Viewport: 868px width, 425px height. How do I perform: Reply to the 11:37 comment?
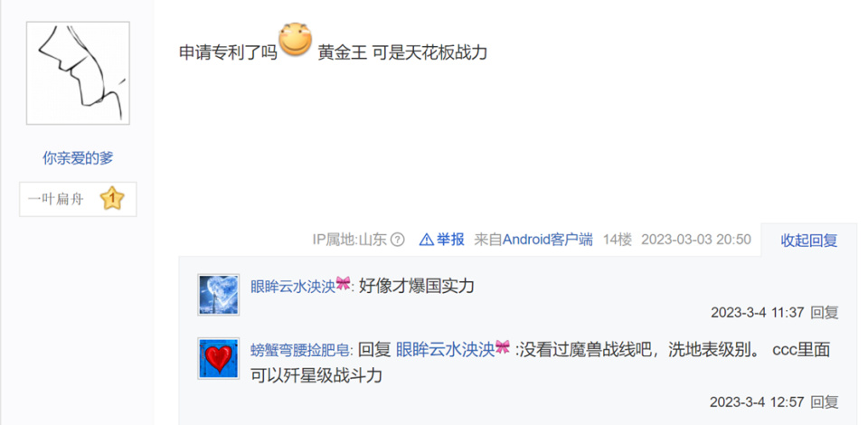coord(825,313)
